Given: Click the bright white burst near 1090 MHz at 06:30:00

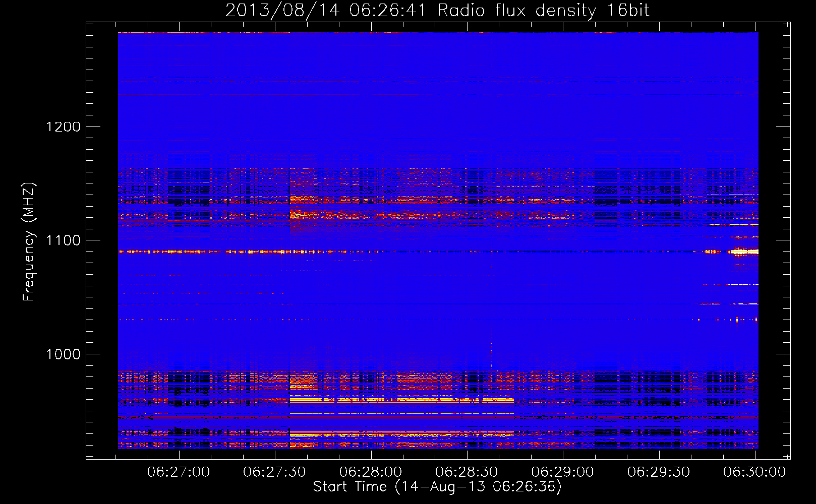Looking at the screenshot, I should point(744,251).
